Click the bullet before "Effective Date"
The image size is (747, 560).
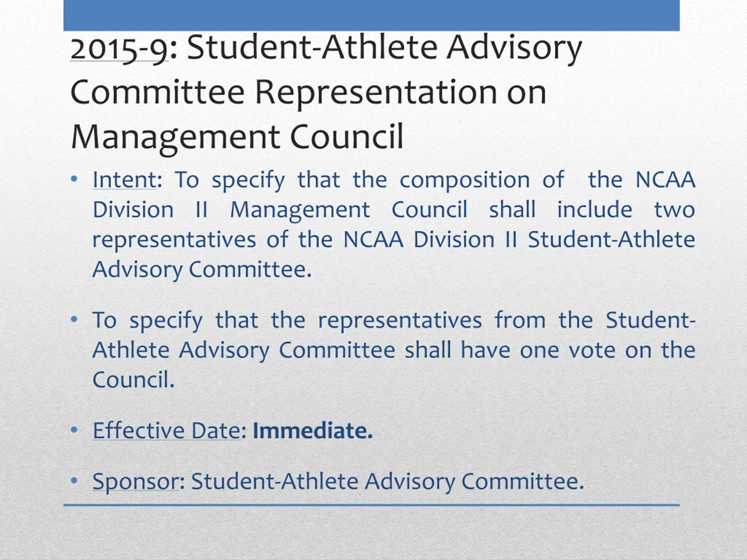pos(74,430)
